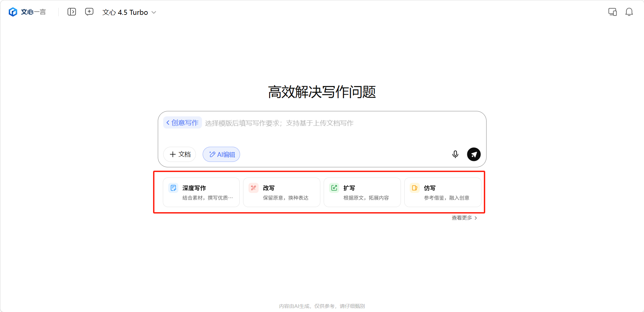Toggle the AI编辑 button
The width and height of the screenshot is (644, 312).
pos(222,154)
